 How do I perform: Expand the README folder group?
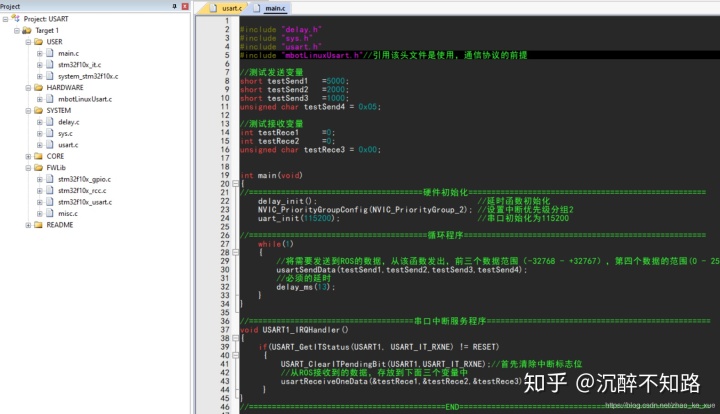click(x=28, y=225)
